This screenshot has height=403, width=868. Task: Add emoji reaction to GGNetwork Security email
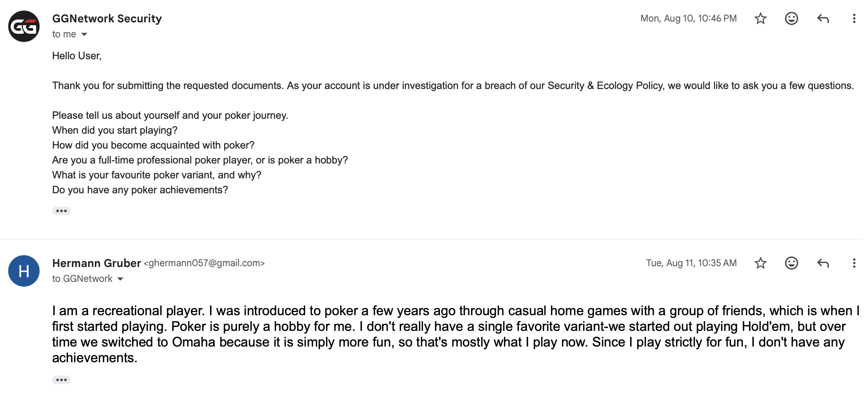tap(791, 18)
